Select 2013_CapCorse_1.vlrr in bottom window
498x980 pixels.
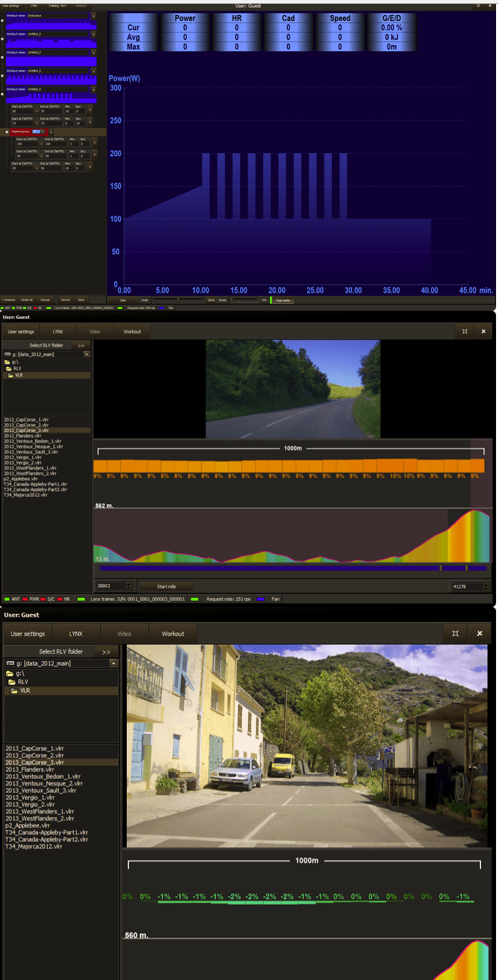[34, 748]
